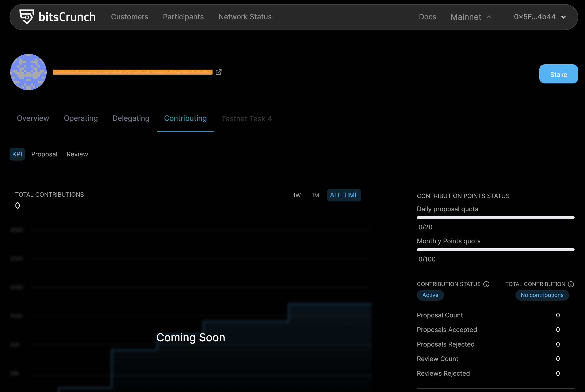Viewport: 585px width, 392px height.
Task: Click the bitsCrunch brand name
Action: click(67, 17)
